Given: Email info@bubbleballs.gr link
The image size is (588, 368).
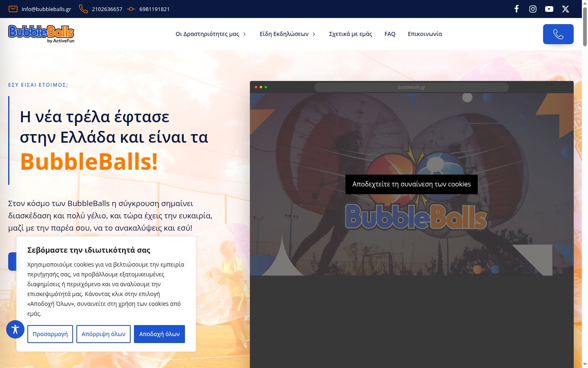Looking at the screenshot, I should click(46, 9).
